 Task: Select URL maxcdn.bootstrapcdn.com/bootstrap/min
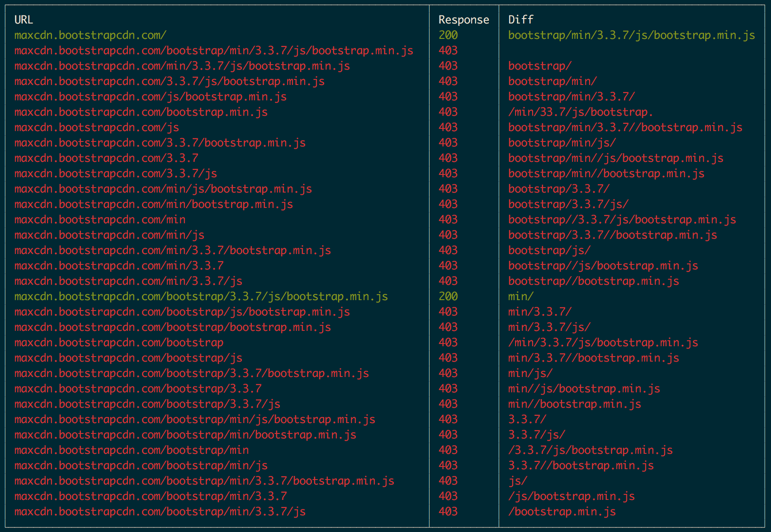click(132, 450)
